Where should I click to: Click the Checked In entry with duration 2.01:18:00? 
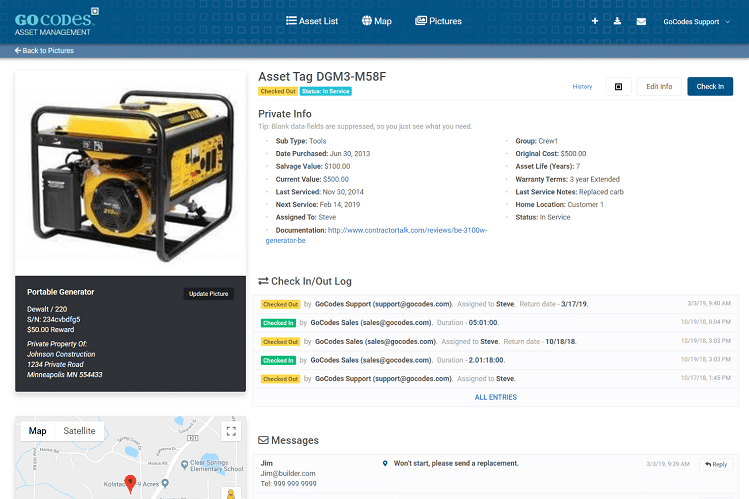tap(495, 360)
